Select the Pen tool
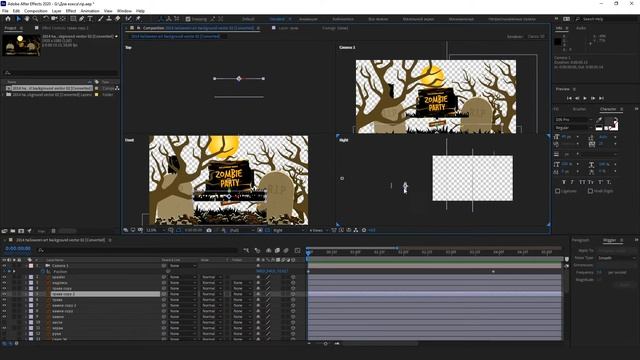Screen dimensions: 640x360 82,19
